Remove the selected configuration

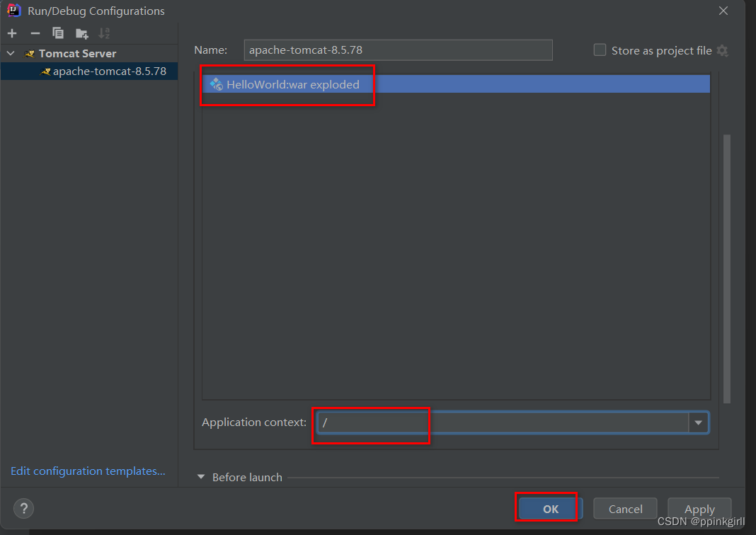[x=35, y=33]
